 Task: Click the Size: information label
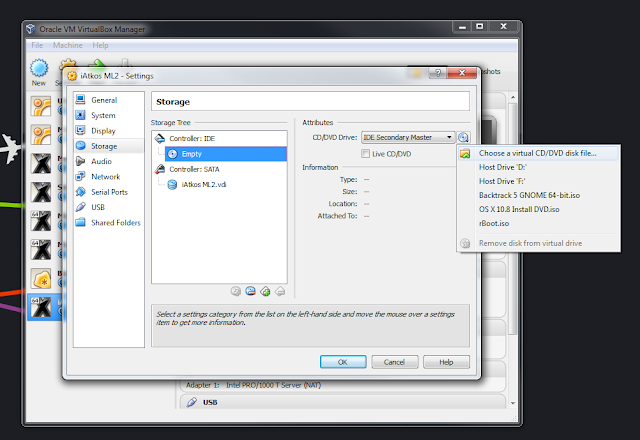point(350,191)
